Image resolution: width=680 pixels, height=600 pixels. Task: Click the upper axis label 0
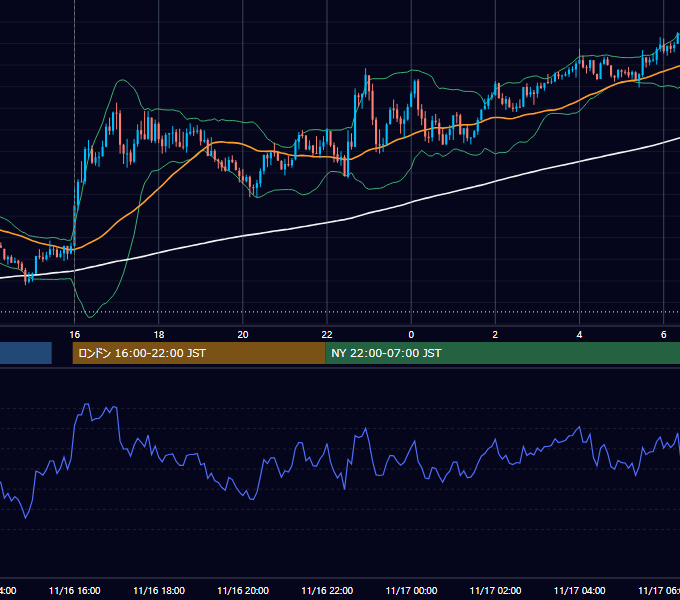411,335
